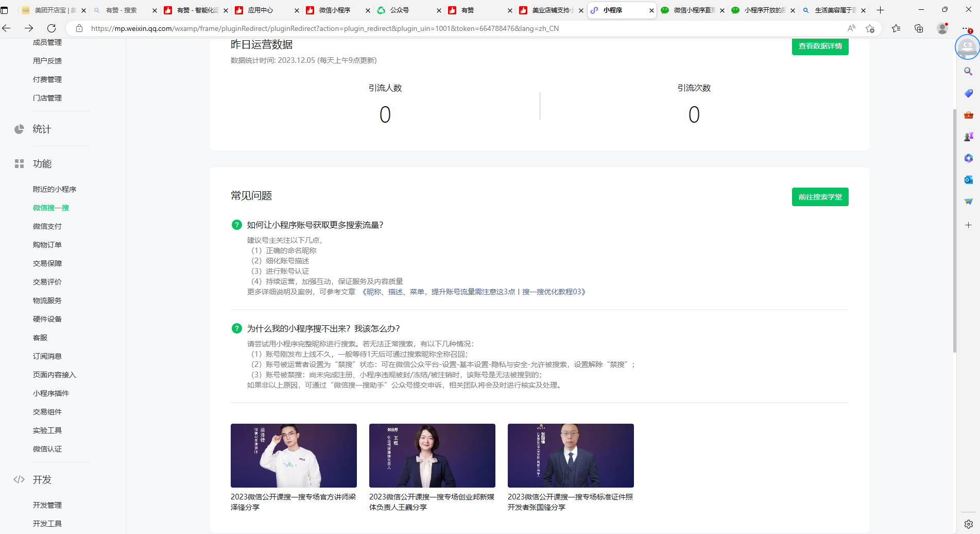Switch to the 微信小程序 tab

tap(337, 10)
